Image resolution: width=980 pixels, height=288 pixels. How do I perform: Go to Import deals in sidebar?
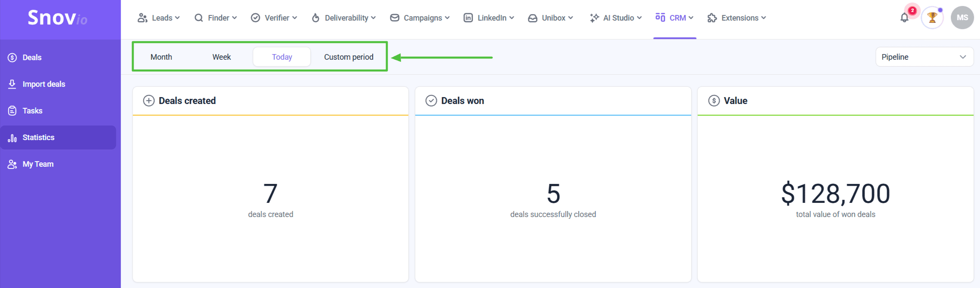coord(43,84)
